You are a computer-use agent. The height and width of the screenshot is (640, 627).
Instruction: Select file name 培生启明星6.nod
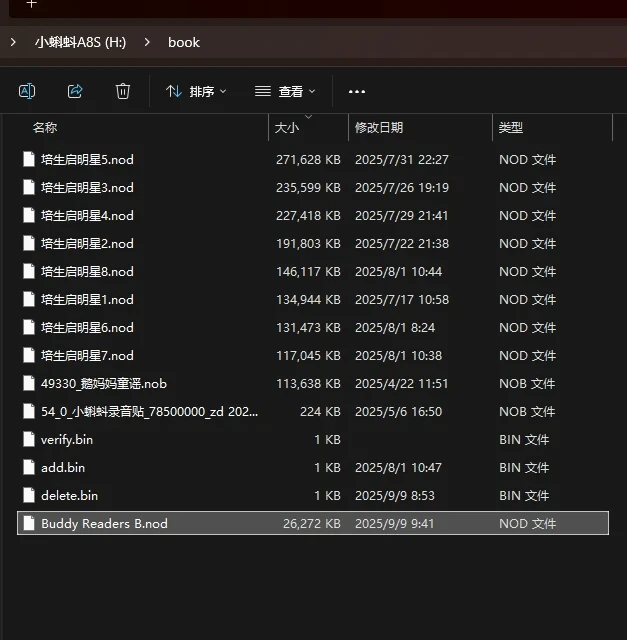click(87, 328)
